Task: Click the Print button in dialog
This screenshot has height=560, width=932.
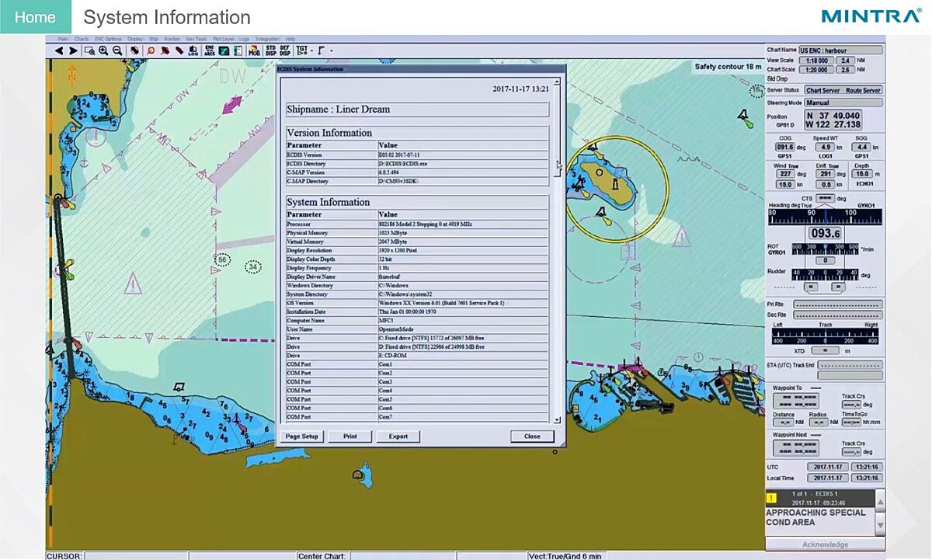Action: (x=350, y=437)
